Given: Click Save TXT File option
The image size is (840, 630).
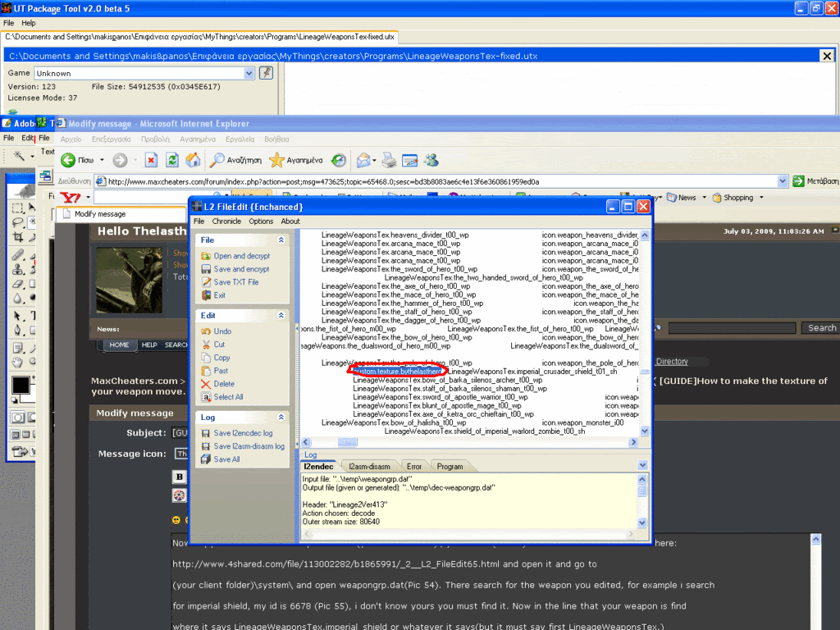Looking at the screenshot, I should tap(235, 282).
